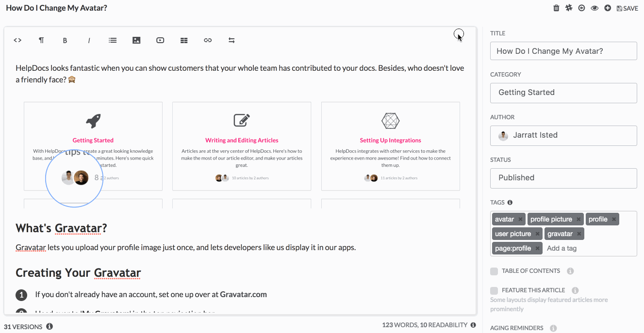Remove the gravatar tag
Image resolution: width=644 pixels, height=333 pixels.
click(579, 234)
